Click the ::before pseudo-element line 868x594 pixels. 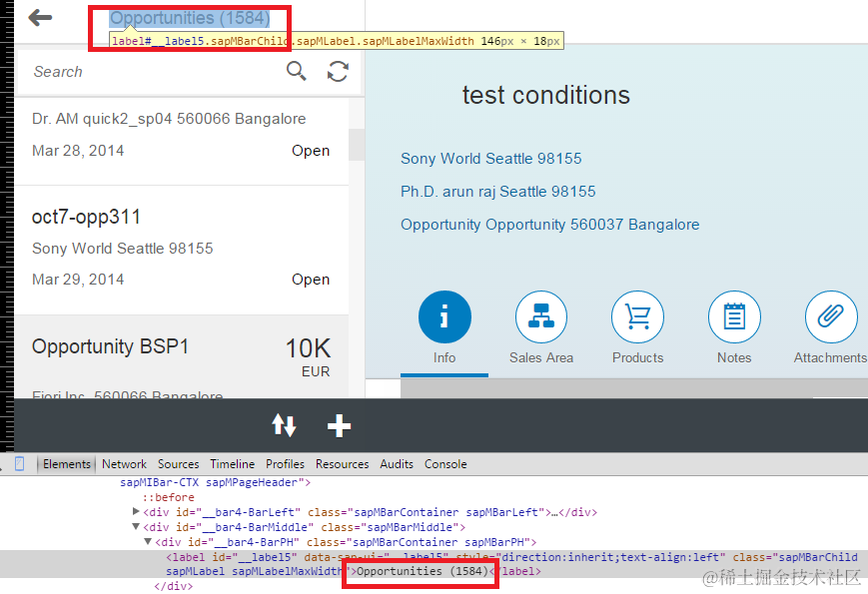pos(168,497)
